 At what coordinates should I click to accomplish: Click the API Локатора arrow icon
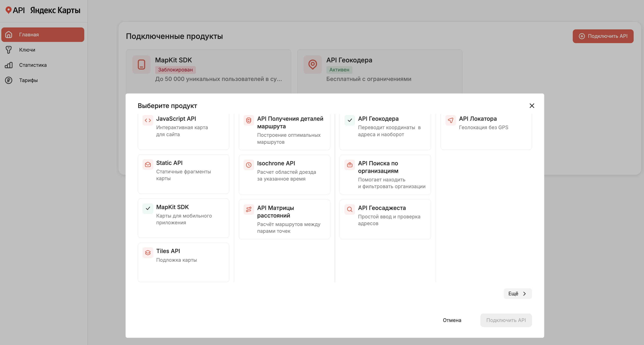pyautogui.click(x=451, y=120)
